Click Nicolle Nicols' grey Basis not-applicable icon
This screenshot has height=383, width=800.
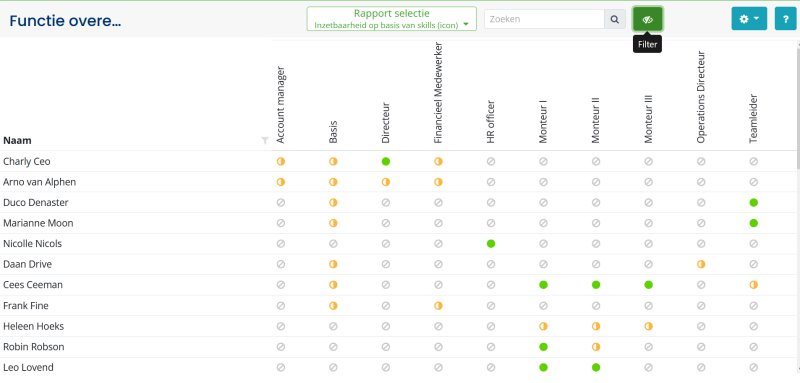coord(333,244)
